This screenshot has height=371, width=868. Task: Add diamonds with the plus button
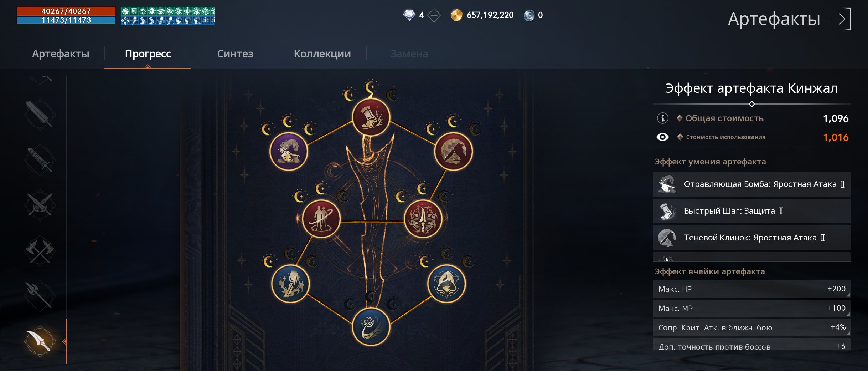coord(434,15)
